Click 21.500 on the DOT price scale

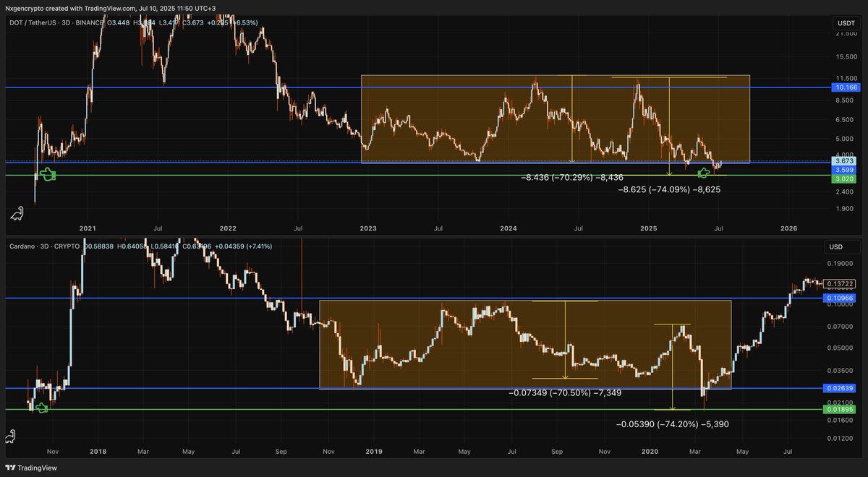point(845,34)
